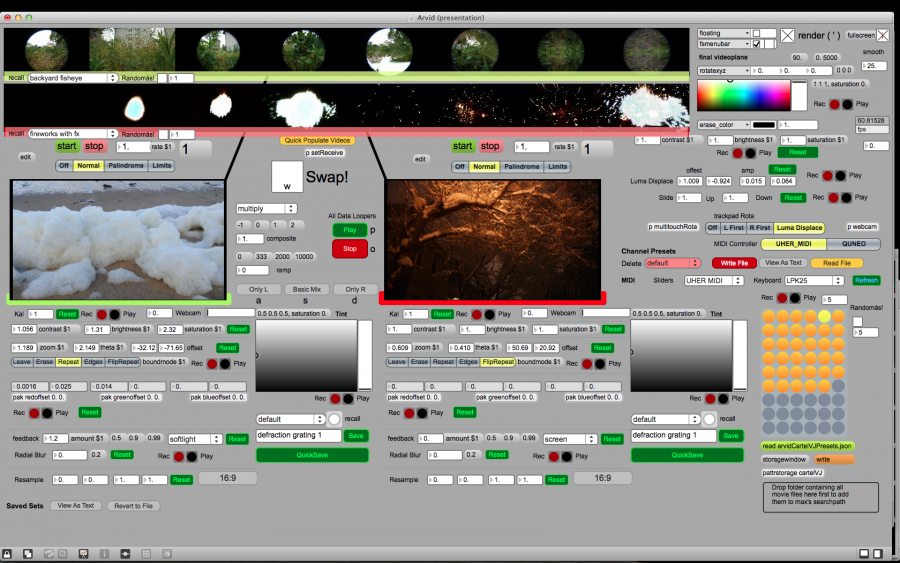Click the left defraction grating 1 name field
Screen dimensions: 900x563
(298, 436)
